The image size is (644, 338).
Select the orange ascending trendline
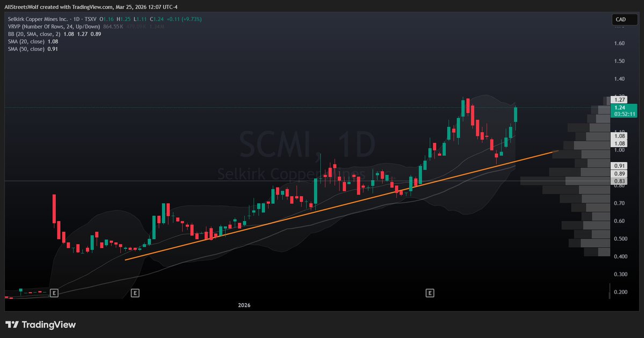click(x=341, y=206)
